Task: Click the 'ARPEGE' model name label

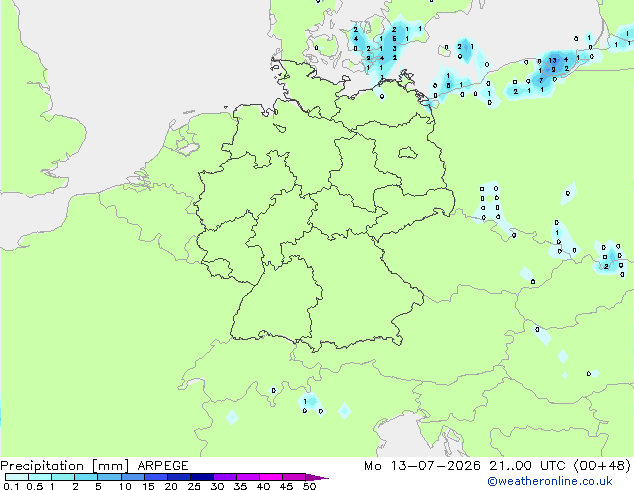Action: pyautogui.click(x=163, y=466)
